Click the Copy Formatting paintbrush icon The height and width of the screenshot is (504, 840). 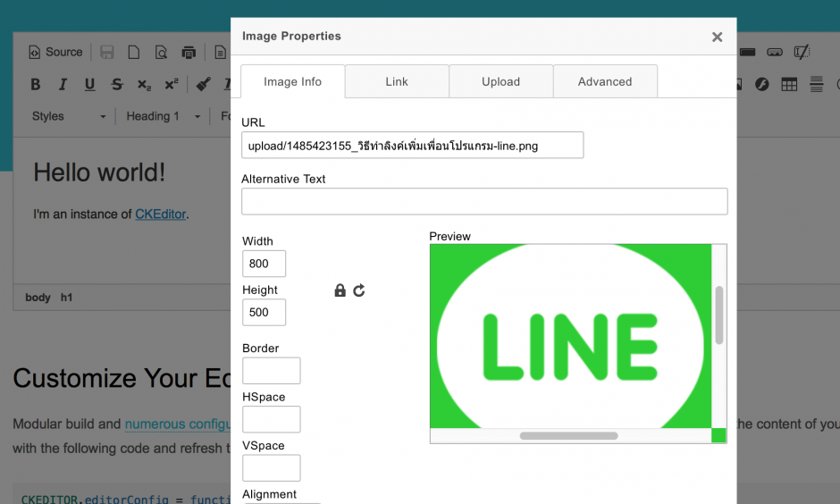pos(203,84)
